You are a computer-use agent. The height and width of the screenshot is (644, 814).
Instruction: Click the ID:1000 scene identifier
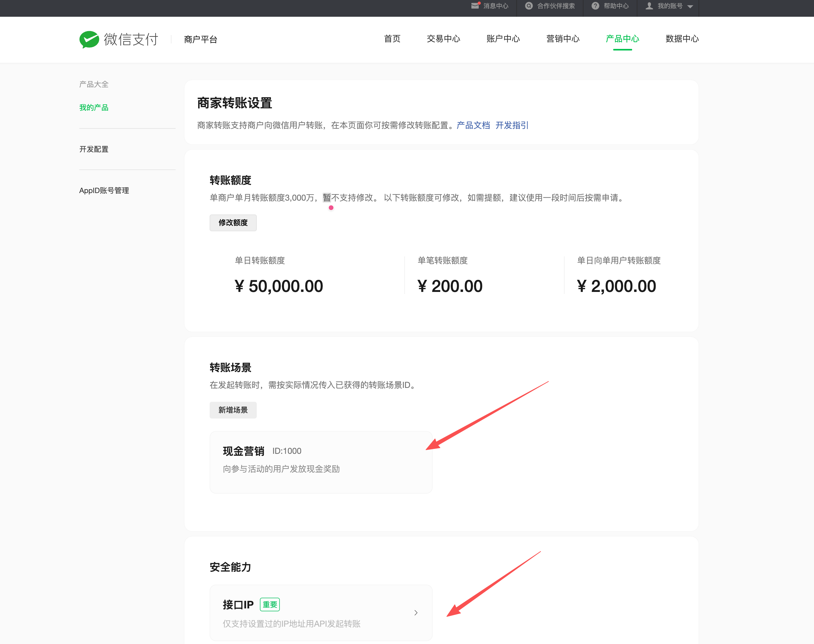(287, 451)
